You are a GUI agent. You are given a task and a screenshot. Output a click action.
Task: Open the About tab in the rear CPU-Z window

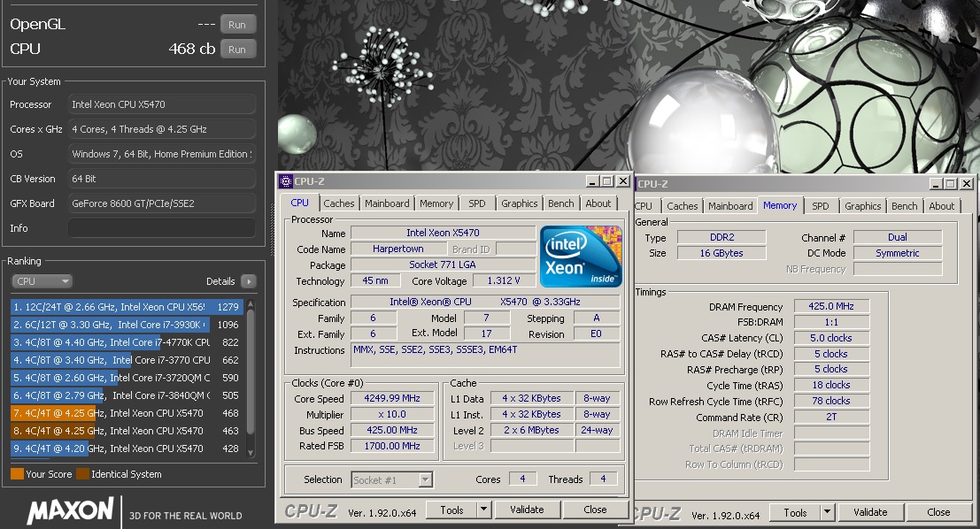pyautogui.click(x=941, y=205)
